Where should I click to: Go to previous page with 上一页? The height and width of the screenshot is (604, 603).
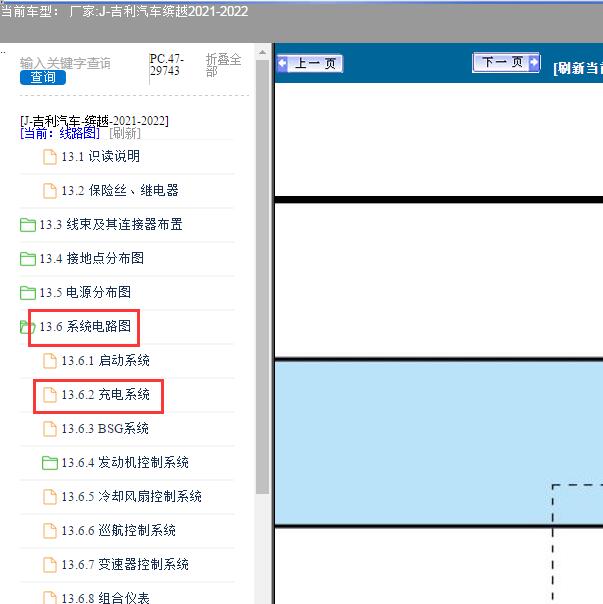tap(310, 64)
